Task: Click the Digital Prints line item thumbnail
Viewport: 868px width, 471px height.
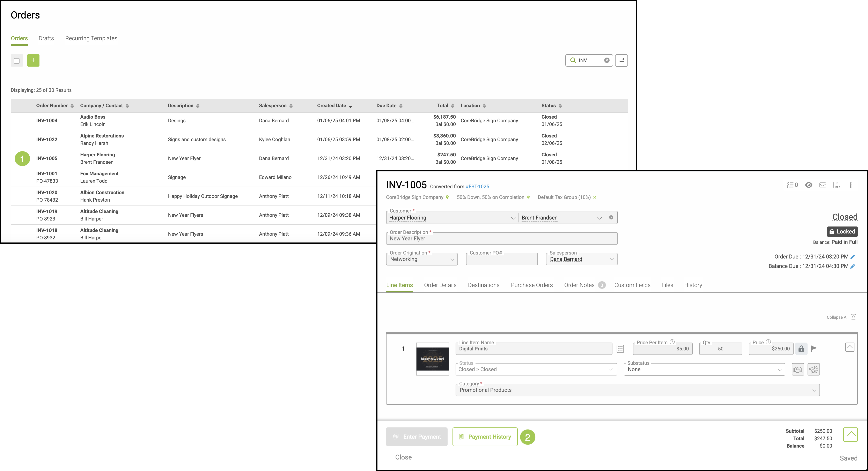Action: pos(432,359)
